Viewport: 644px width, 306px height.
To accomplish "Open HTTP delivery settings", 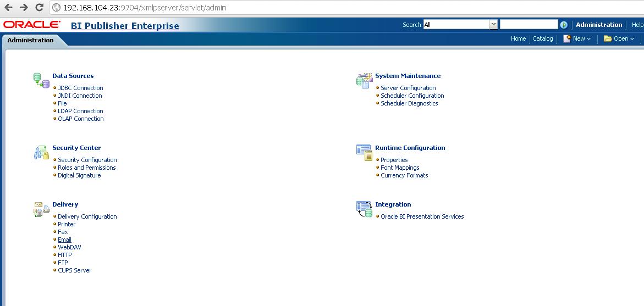I will pyautogui.click(x=65, y=255).
